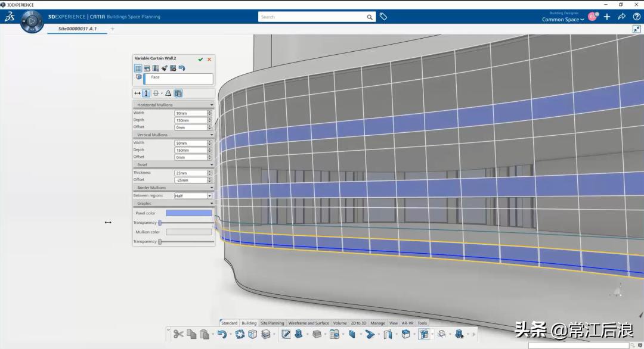
Task: Select the grid definition icon in Variable Curtain Wall dialog
Action: click(x=138, y=68)
